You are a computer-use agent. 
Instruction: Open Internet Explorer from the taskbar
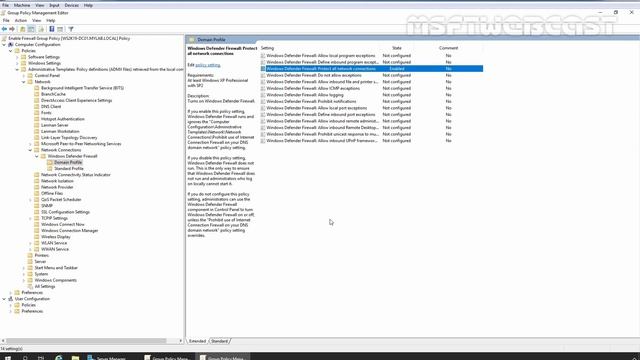coord(59,358)
